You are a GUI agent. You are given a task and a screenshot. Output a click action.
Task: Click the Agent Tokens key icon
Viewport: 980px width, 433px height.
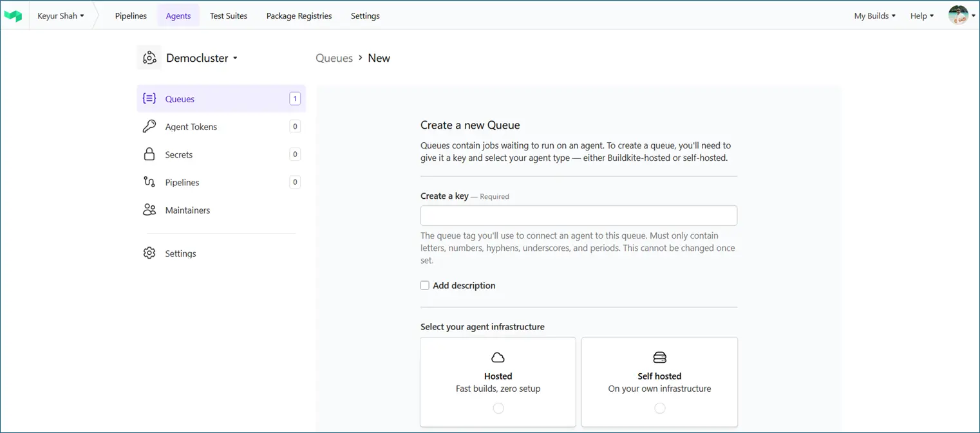(149, 127)
